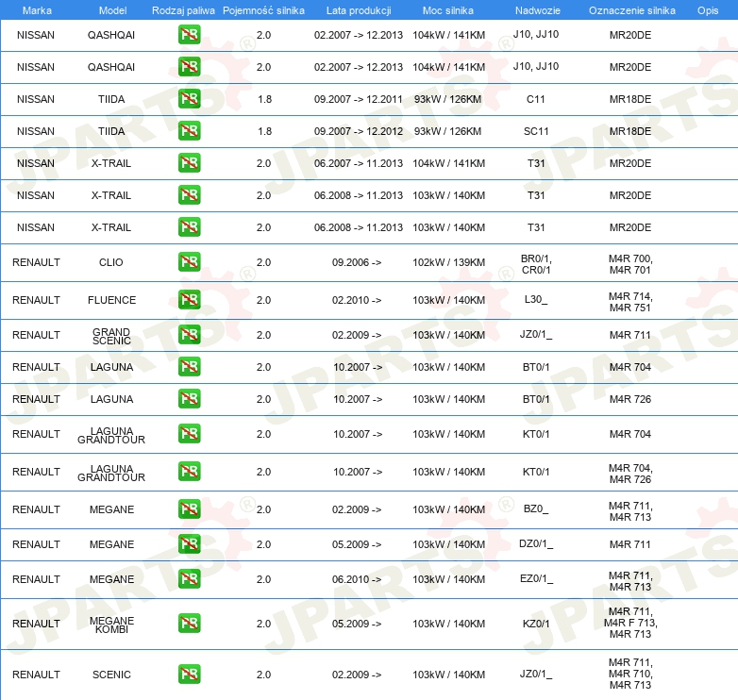Click the 1.8 capacity in the TIIDA SC11 row

click(265, 131)
